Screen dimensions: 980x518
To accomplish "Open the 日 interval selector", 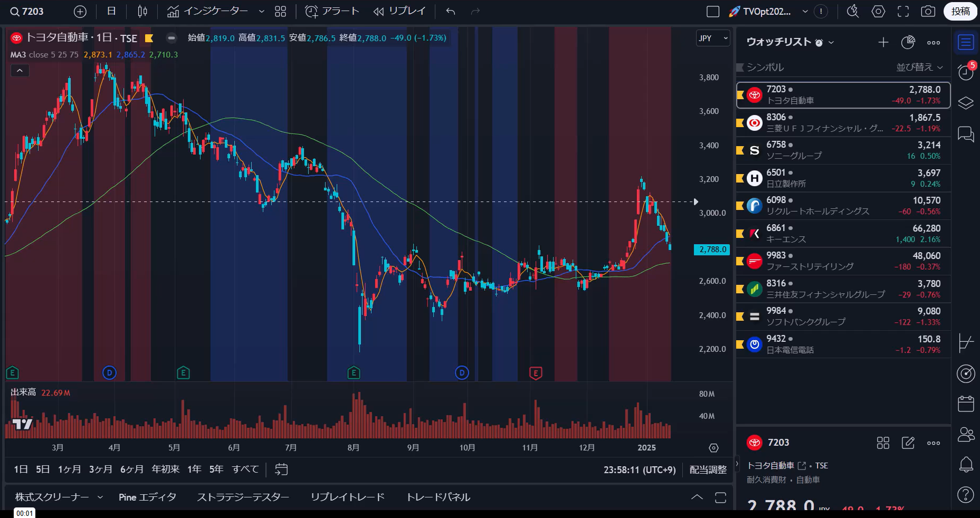I will 111,12.
